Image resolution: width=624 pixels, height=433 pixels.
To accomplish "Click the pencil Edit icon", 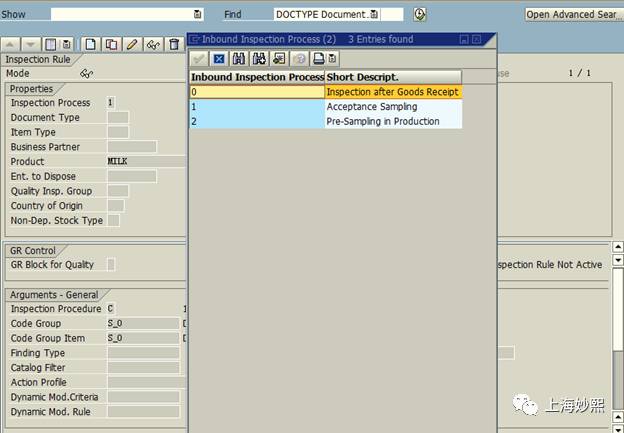I will pyautogui.click(x=131, y=44).
